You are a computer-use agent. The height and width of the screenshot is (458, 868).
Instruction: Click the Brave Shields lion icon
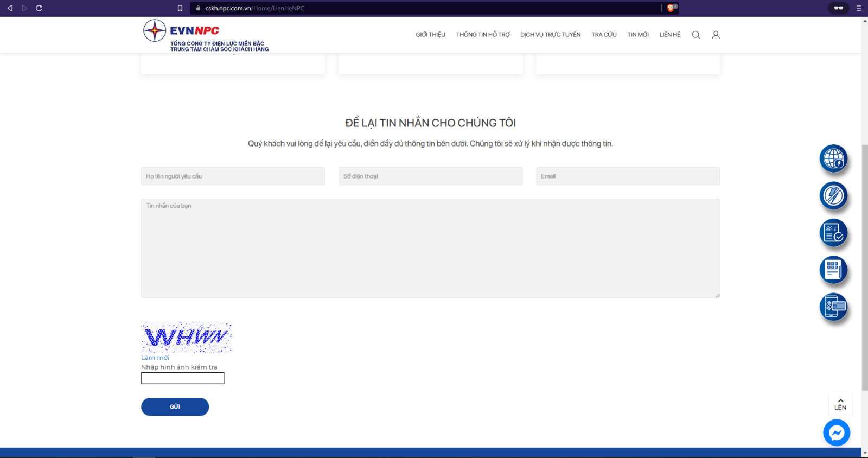click(x=671, y=8)
